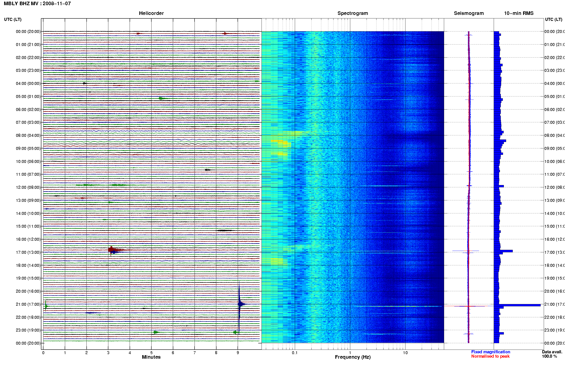Click the 'Seismogram' panel heading
Screen dimensions: 588x368
click(469, 13)
